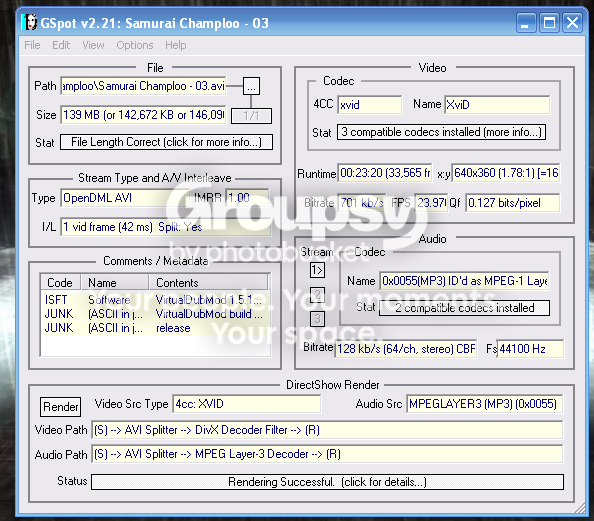Click the GSpot app icon in title bar
Image resolution: width=594 pixels, height=521 pixels.
[29, 23]
